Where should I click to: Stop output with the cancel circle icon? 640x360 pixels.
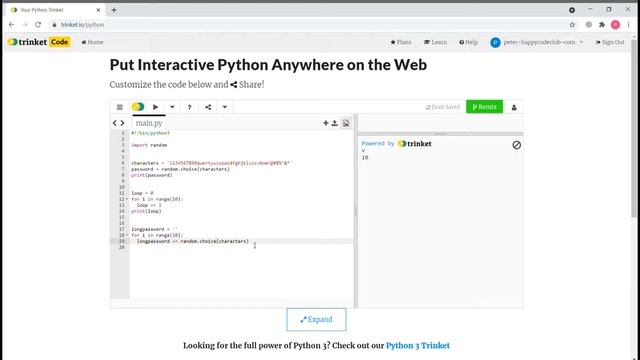click(x=516, y=145)
